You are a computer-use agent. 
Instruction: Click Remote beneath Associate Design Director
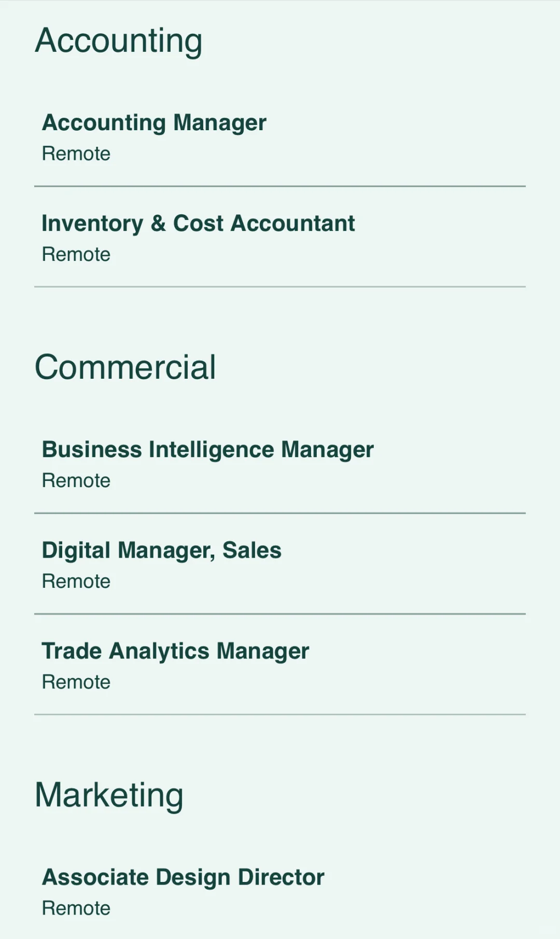pyautogui.click(x=76, y=908)
